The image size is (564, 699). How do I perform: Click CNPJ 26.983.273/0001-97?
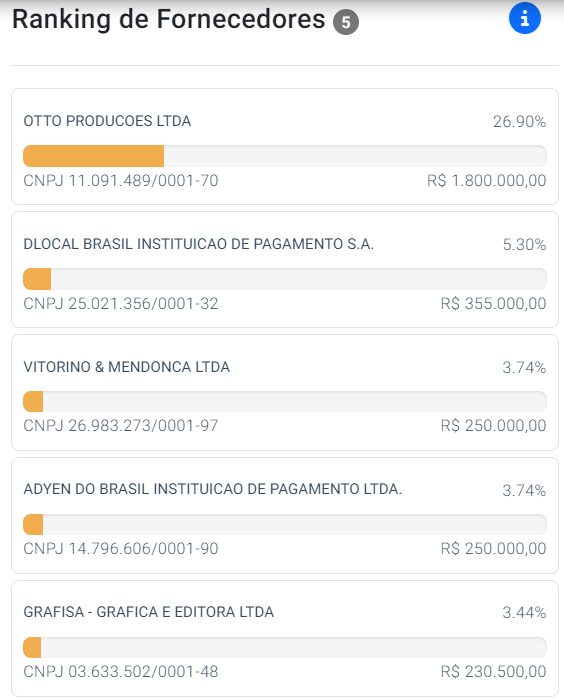pos(121,426)
